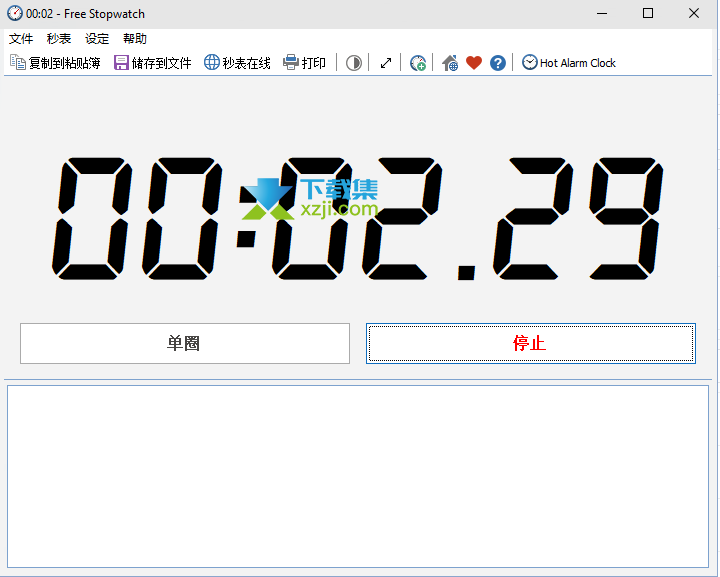Click the 秒表在线 toolbar label
The width and height of the screenshot is (720, 577).
(247, 63)
